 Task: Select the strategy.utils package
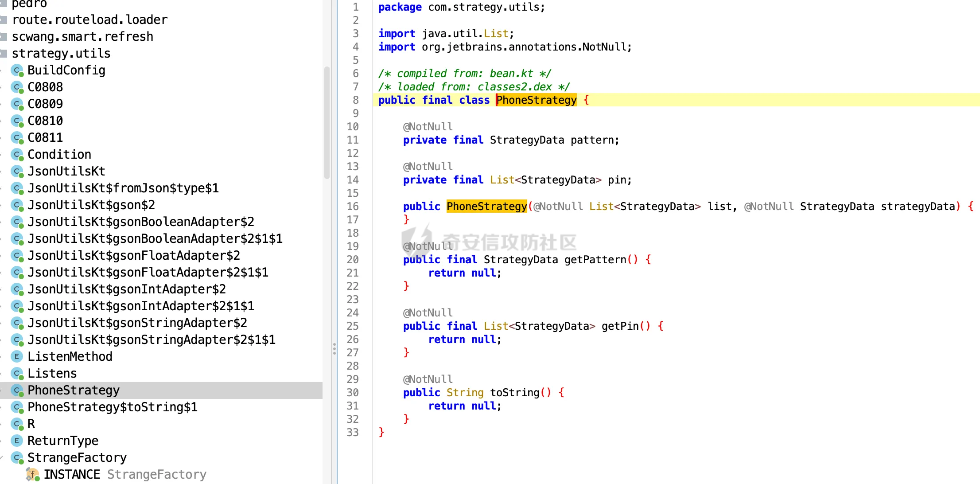[x=61, y=54]
